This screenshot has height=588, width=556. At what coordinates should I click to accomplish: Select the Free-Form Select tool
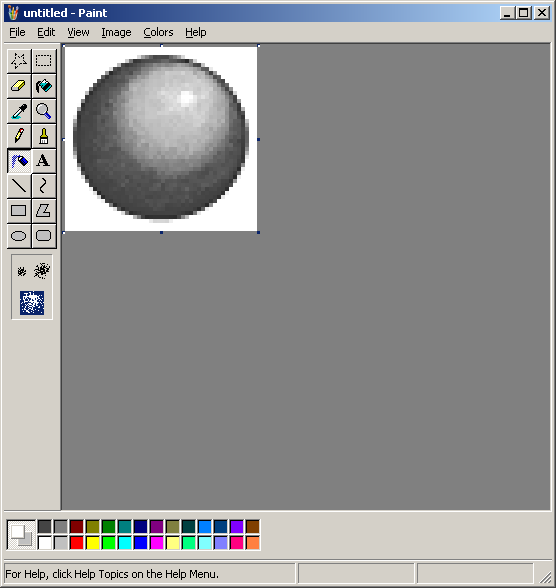coord(19,61)
